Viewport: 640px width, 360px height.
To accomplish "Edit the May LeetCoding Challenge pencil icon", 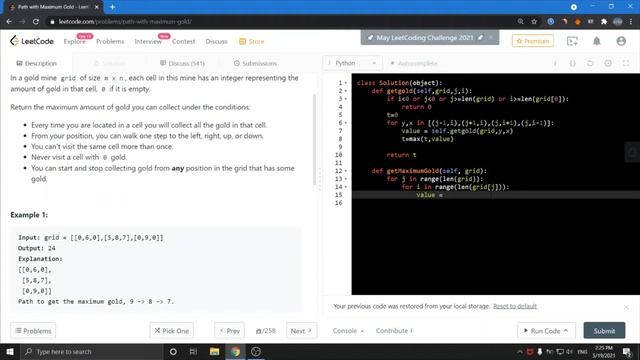I will point(481,38).
